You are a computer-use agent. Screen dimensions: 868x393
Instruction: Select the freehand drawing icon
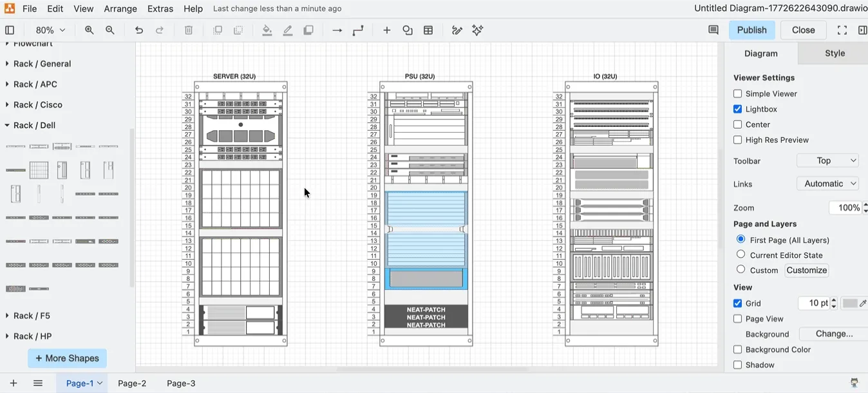coord(457,30)
